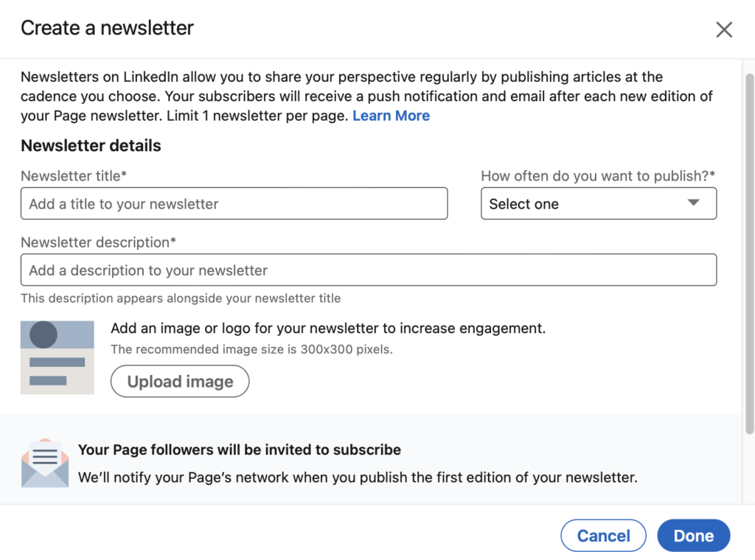Click the 'Newsletter title*' field label

[x=74, y=176]
